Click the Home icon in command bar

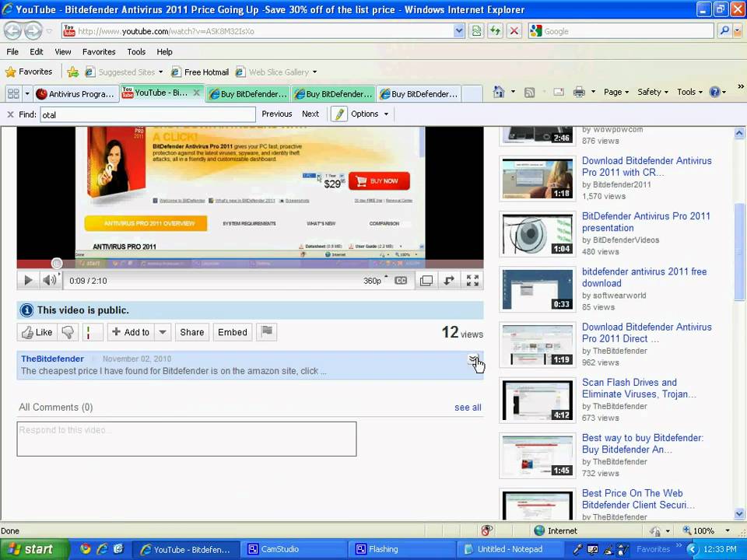(499, 92)
